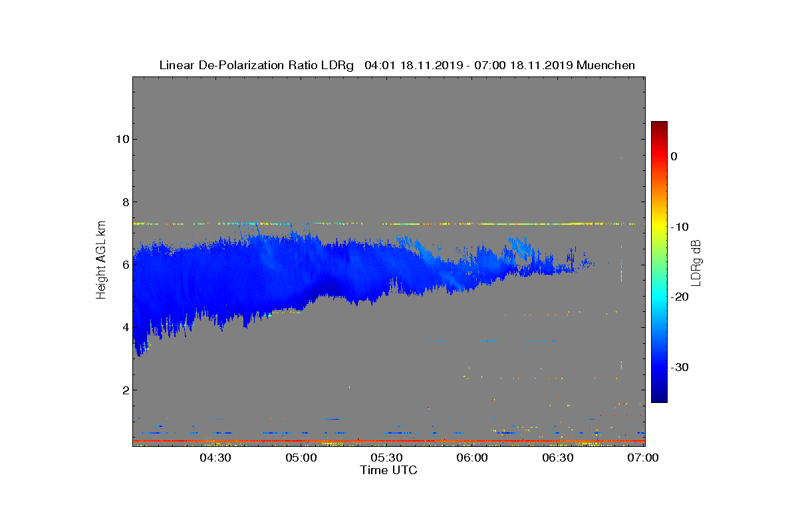Click the Height AGL km axis title
The height and width of the screenshot is (532, 798).
coord(101,261)
